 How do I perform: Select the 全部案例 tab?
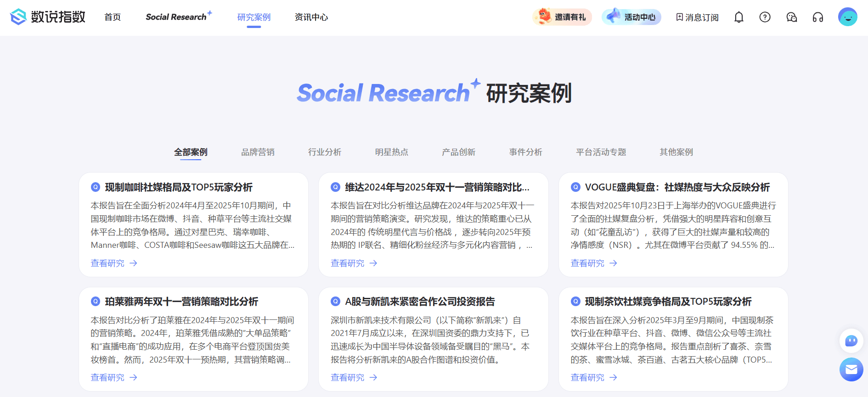coord(191,152)
